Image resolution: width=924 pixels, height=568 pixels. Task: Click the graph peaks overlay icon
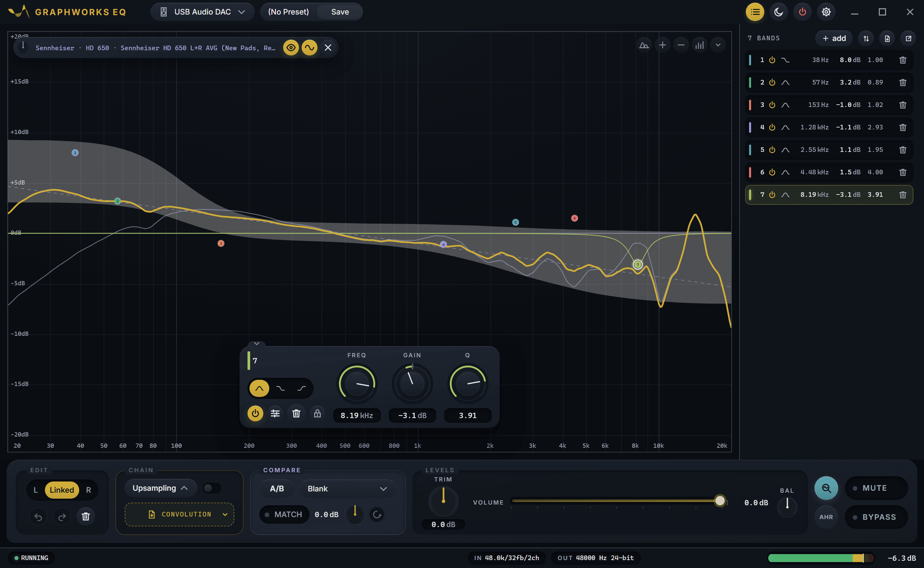pyautogui.click(x=644, y=45)
